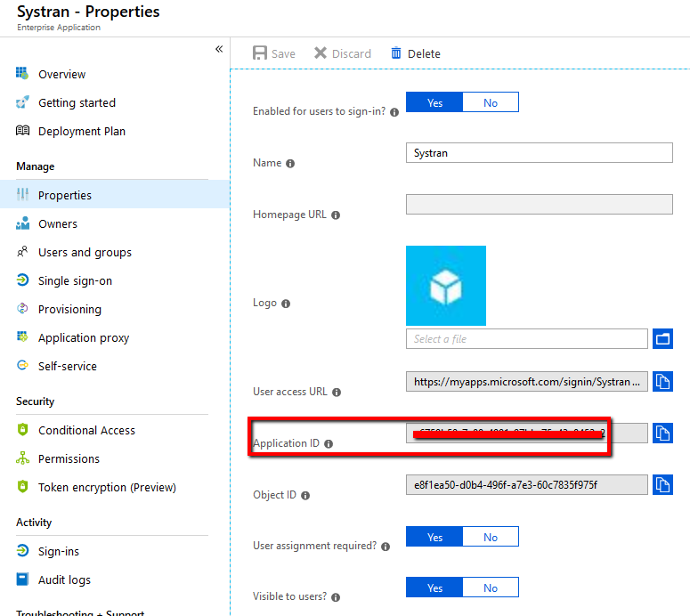The width and height of the screenshot is (690, 616).
Task: Click the Self-service icon
Action: (x=22, y=365)
